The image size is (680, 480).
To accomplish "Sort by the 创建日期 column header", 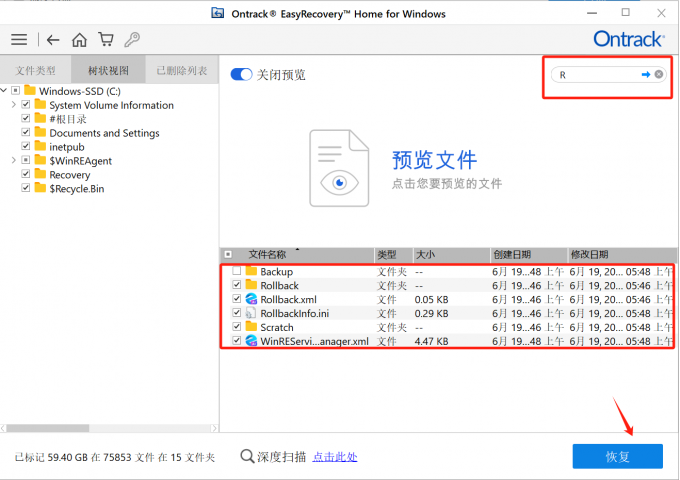I will [x=512, y=255].
